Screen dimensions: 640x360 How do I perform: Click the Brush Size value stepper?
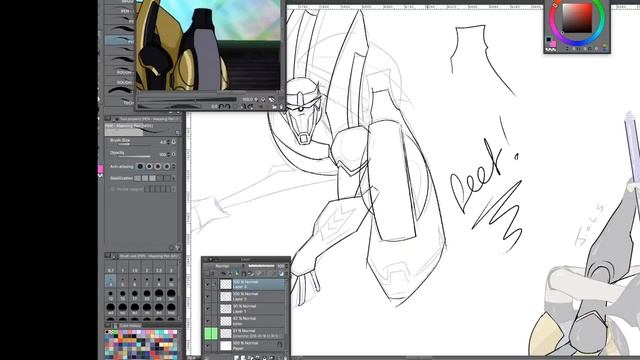[x=169, y=142]
